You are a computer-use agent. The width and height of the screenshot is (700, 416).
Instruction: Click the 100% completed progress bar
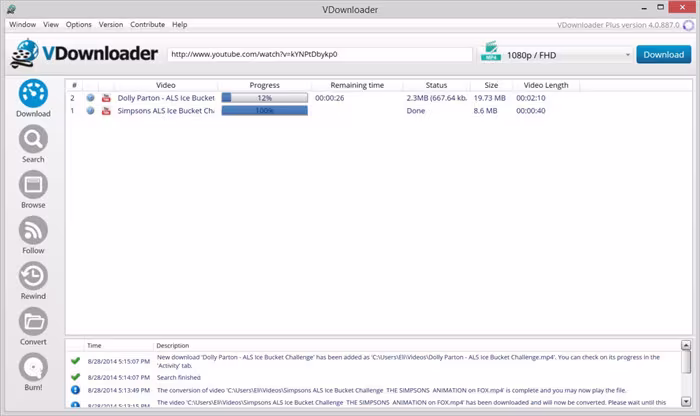point(265,110)
